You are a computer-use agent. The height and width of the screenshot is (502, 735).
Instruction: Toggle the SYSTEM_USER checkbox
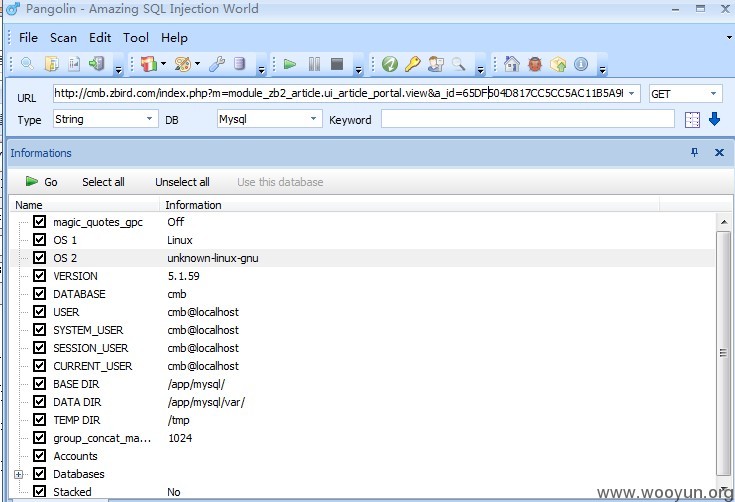[39, 330]
